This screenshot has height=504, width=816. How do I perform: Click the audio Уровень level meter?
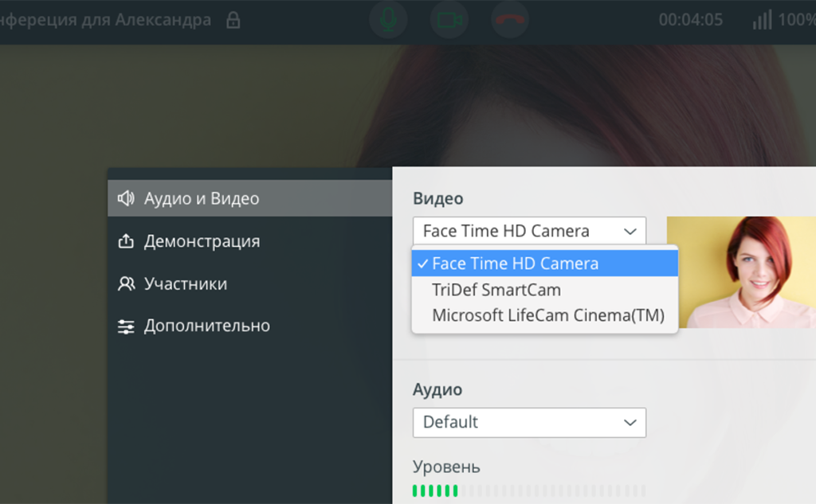[529, 490]
